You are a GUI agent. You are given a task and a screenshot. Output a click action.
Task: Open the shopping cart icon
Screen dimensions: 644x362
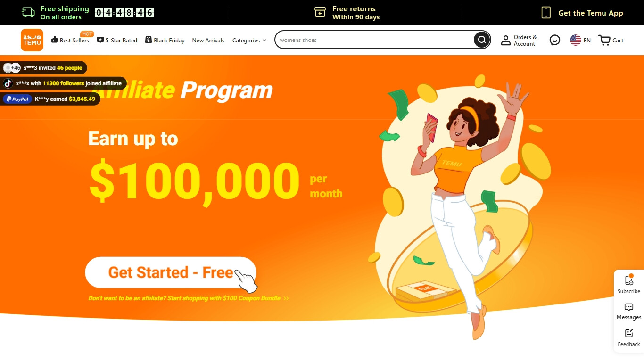pyautogui.click(x=604, y=40)
